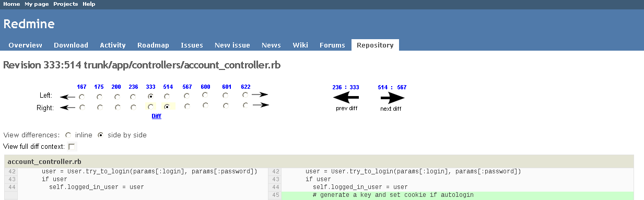This screenshot has height=200, width=644.
Task: Click 'prev diff' caption text
Action: [346, 109]
